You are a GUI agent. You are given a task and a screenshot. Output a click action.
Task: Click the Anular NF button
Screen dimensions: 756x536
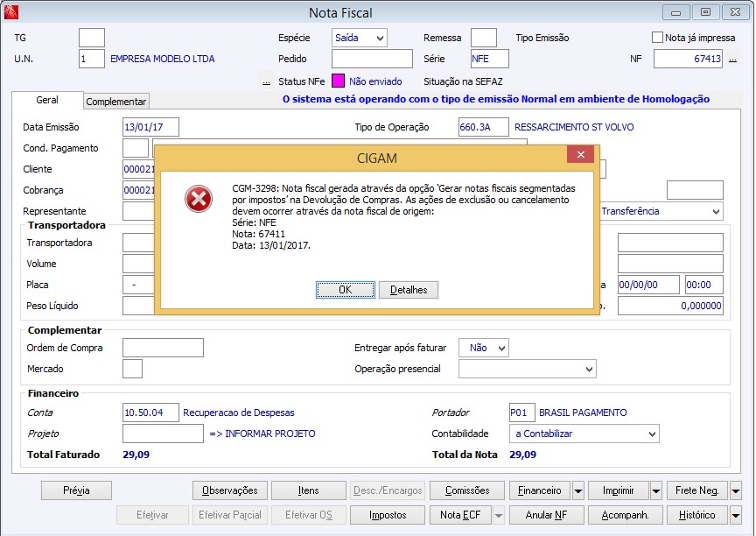coord(546,515)
